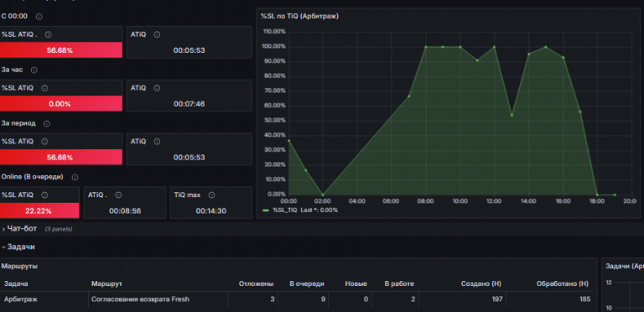Sort table by Задача column
The width and height of the screenshot is (644, 312).
click(16, 284)
